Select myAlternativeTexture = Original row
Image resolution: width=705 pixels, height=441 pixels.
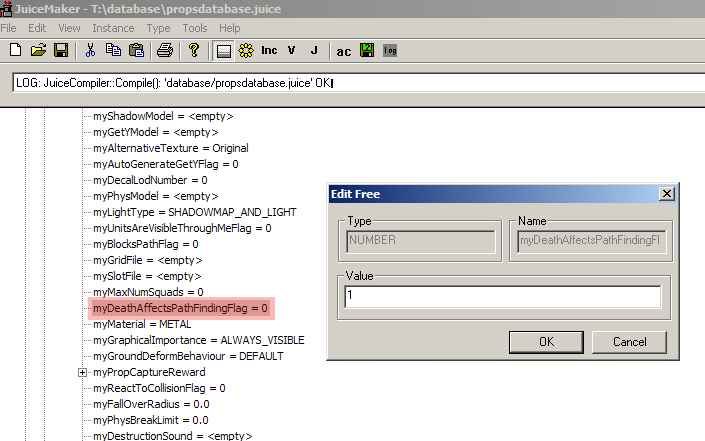click(171, 148)
